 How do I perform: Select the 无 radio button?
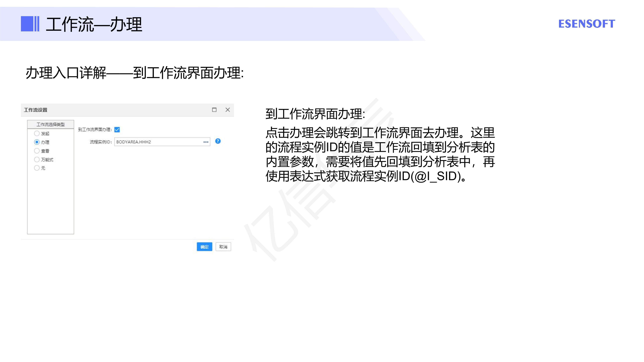pyautogui.click(x=37, y=168)
